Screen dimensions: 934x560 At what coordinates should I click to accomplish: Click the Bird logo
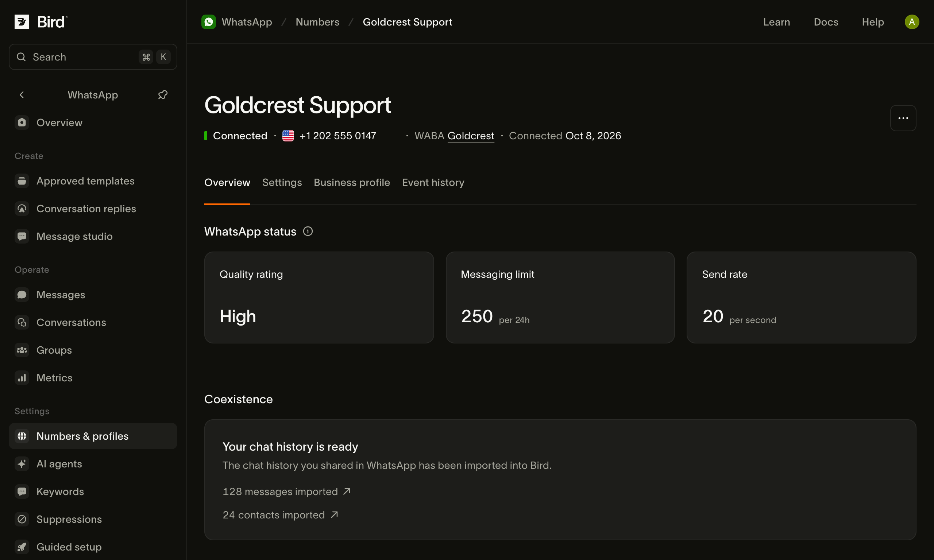(x=41, y=22)
